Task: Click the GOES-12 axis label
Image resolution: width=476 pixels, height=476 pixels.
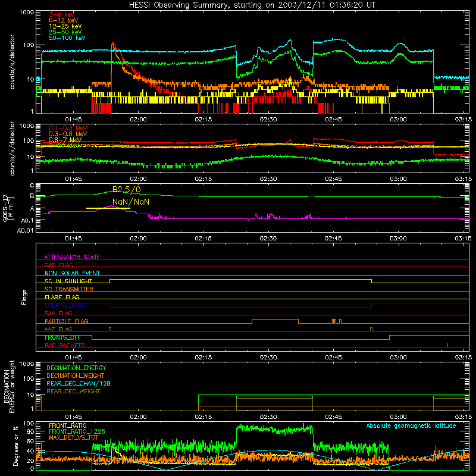Action: 8,208
